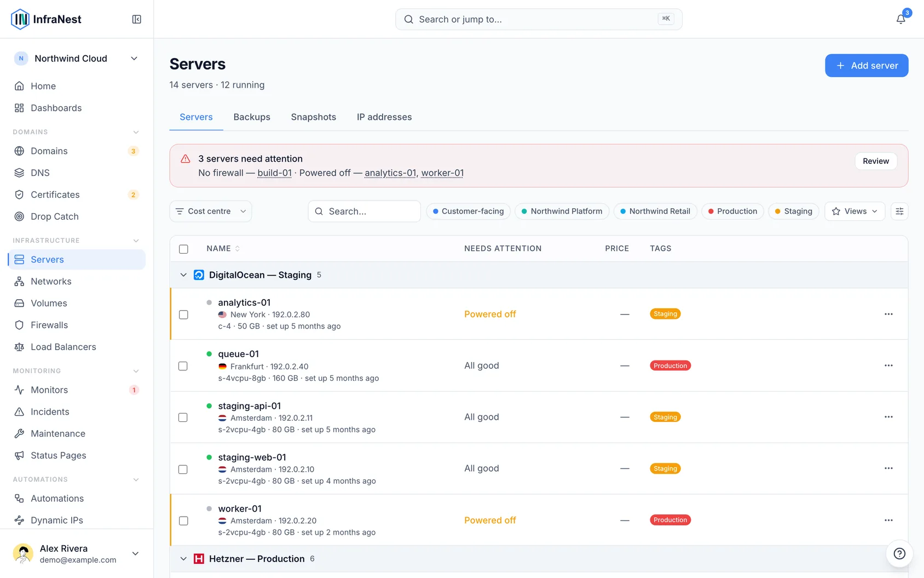Open the help question mark button
The height and width of the screenshot is (578, 924).
(899, 553)
